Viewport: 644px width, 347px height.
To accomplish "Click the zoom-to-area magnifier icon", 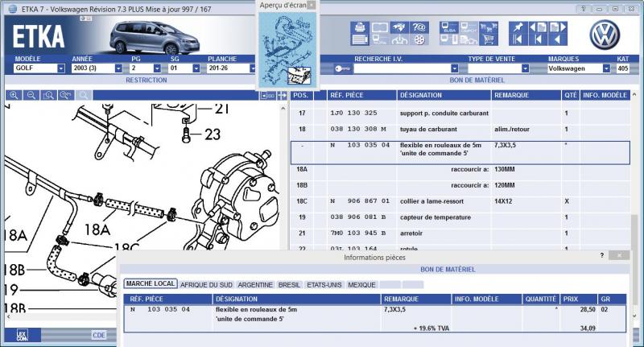I will click(48, 95).
